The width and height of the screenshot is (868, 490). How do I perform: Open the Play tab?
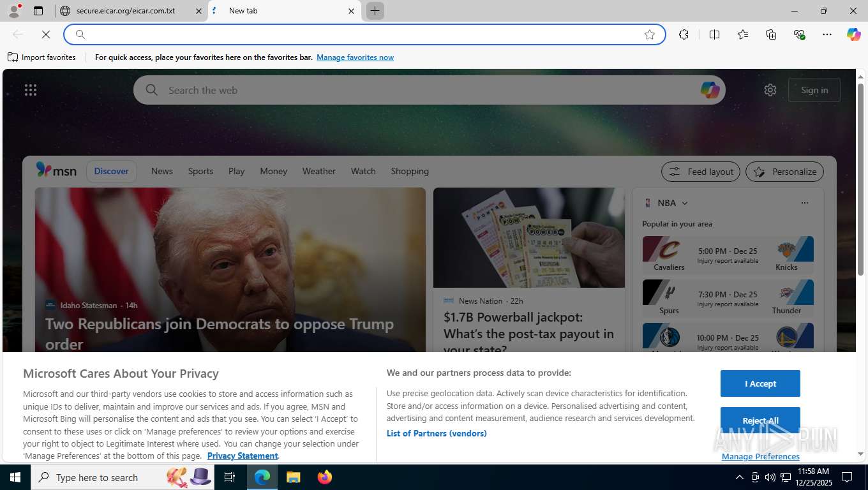[x=236, y=171]
